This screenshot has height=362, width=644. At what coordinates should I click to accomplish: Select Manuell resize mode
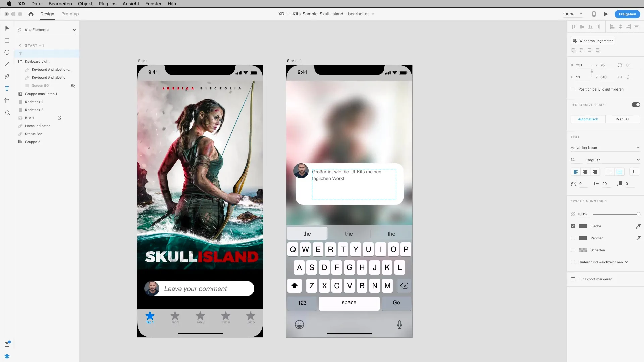coord(623,119)
